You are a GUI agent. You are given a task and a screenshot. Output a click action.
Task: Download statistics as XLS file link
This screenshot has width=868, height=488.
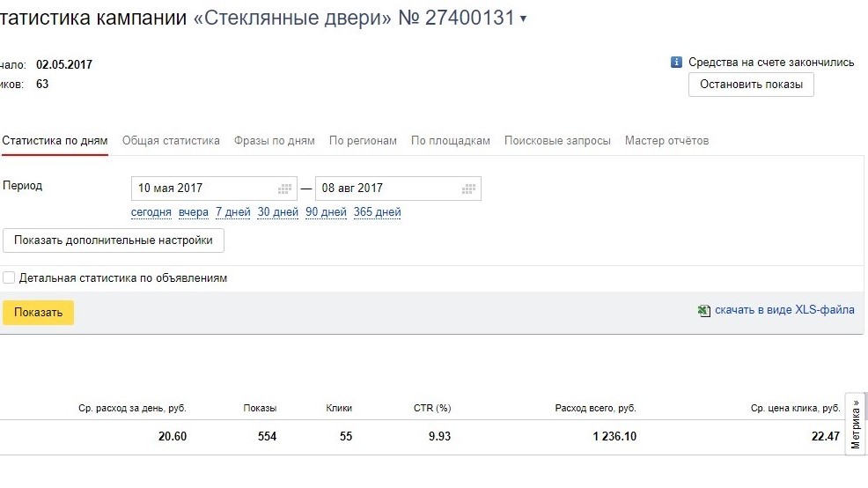click(784, 310)
